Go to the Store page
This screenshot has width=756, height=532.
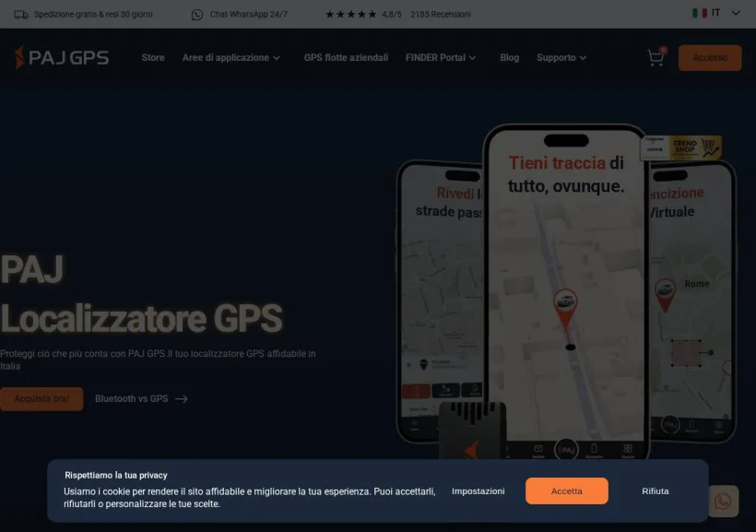153,57
